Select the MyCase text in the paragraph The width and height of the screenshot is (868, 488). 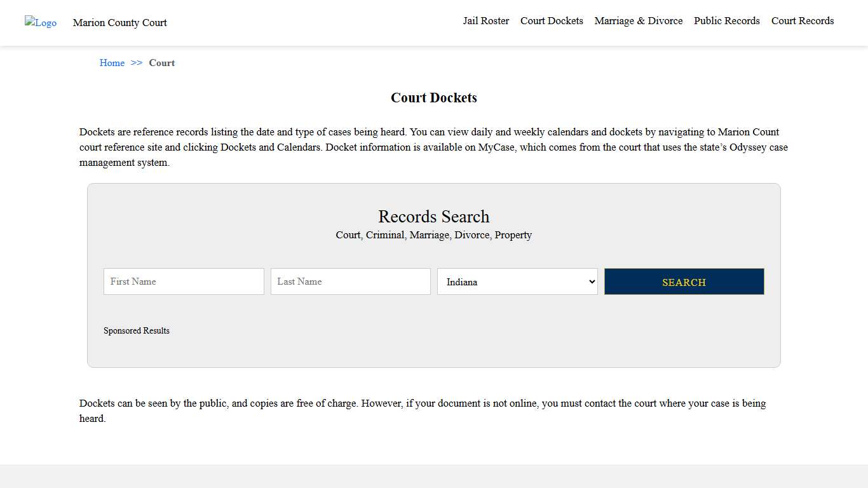pyautogui.click(x=496, y=147)
